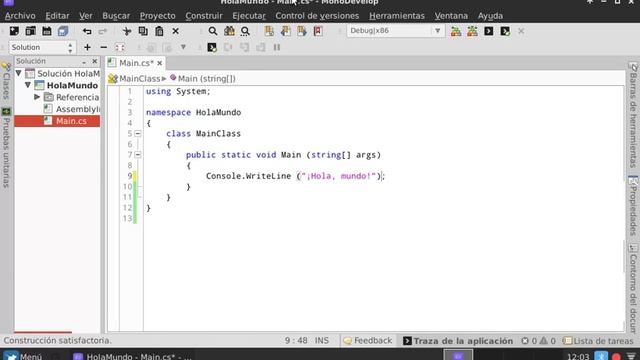Screen dimensions: 640x360
Task: Click the Save file toolbar icon
Action: click(47, 31)
